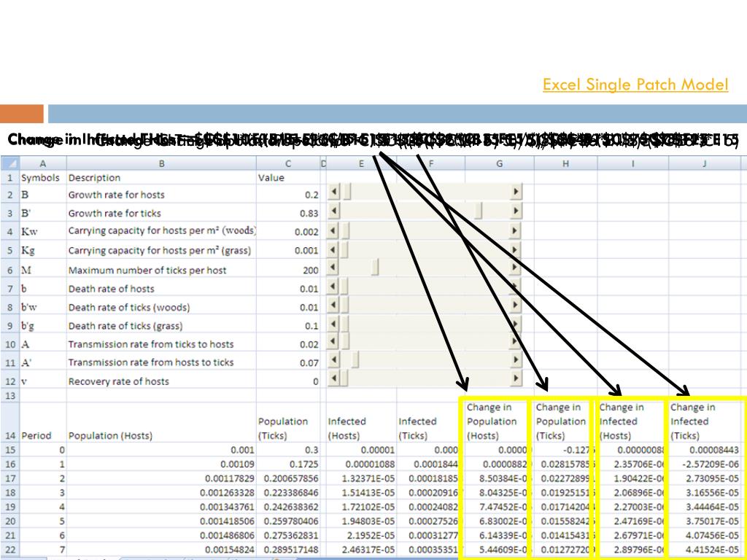Click right arrow of host recovery rate scrollbar
747x560 pixels.
[516, 378]
